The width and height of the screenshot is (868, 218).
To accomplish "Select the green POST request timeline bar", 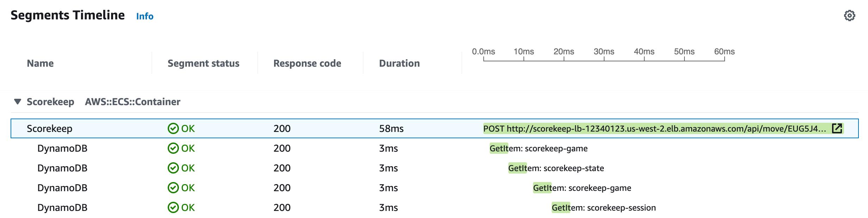I will [x=655, y=128].
